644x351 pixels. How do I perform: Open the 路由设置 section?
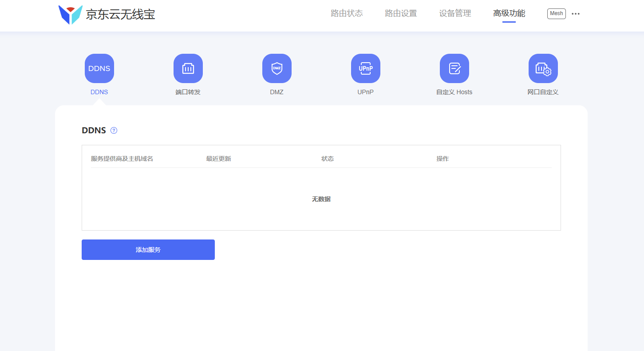coord(400,13)
